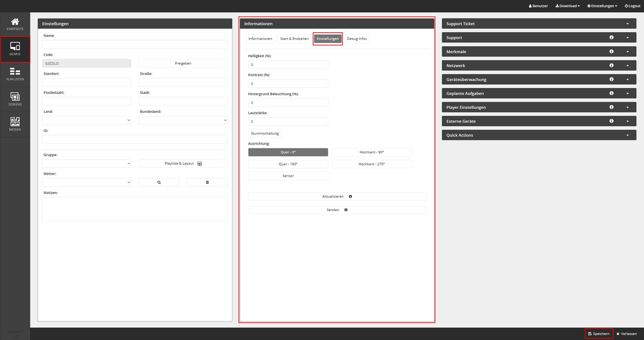Click the weather search magnifier icon
The width and height of the screenshot is (644, 340).
pyautogui.click(x=159, y=182)
